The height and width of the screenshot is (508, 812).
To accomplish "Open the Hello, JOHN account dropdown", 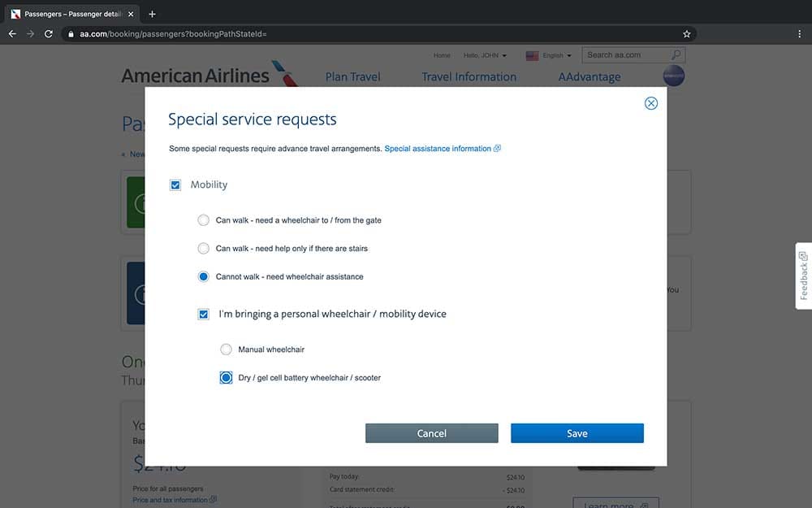I will pyautogui.click(x=483, y=55).
